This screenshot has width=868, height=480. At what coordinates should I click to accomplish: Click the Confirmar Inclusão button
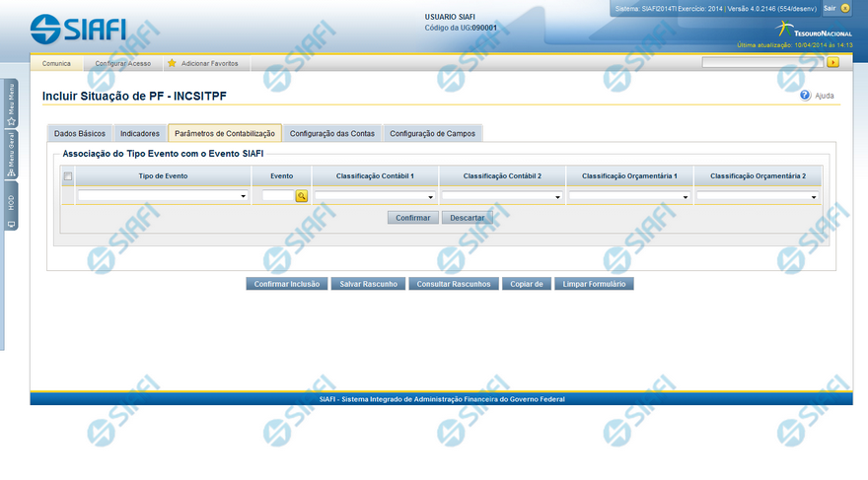pos(286,284)
